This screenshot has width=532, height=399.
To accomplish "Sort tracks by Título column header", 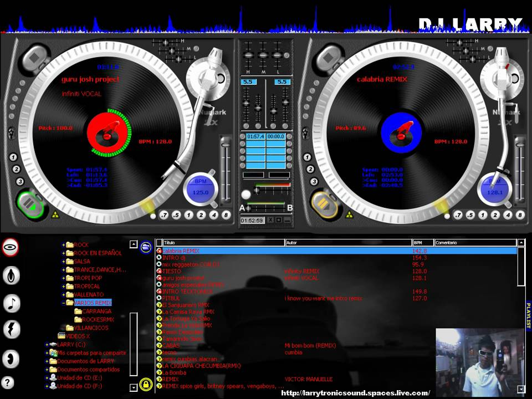I will click(x=223, y=243).
